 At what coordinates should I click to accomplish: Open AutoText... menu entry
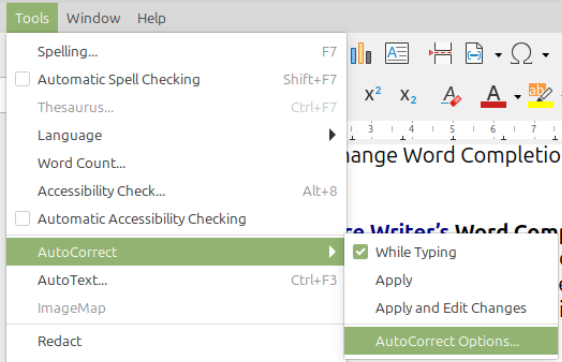pos(176,280)
